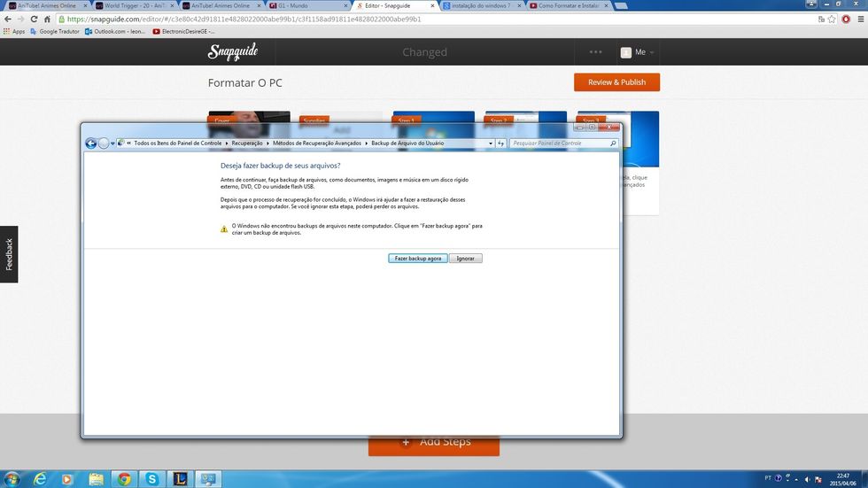Viewport: 868px width, 488px height.
Task: Reload the page in Chrome
Action: coord(35,19)
